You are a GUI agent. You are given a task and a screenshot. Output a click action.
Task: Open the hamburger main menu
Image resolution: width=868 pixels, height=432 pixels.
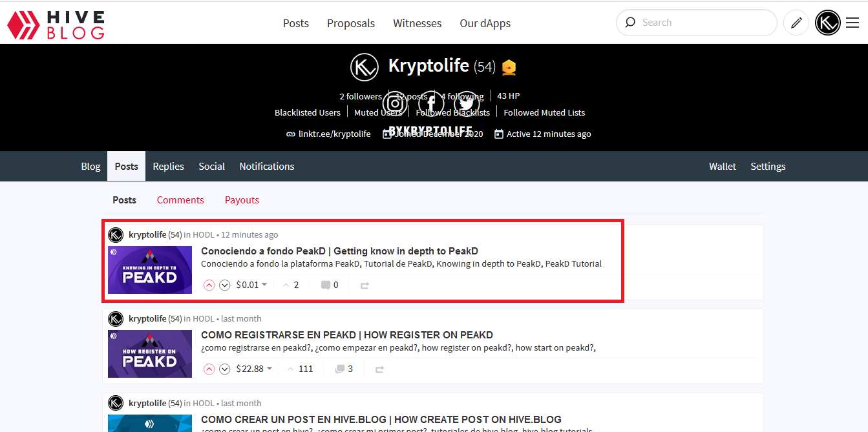[x=852, y=23]
